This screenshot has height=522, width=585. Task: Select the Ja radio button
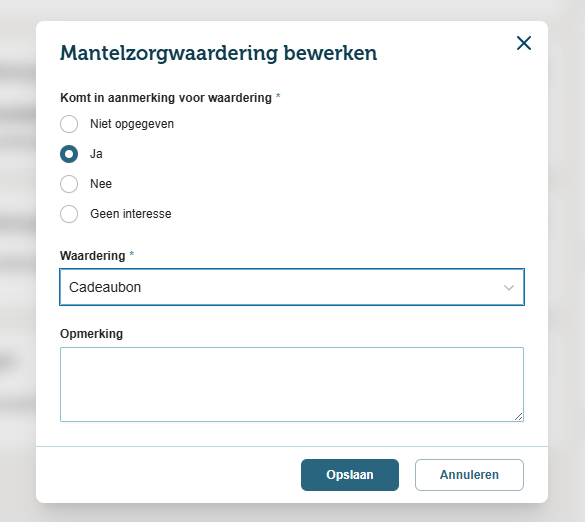click(x=69, y=154)
